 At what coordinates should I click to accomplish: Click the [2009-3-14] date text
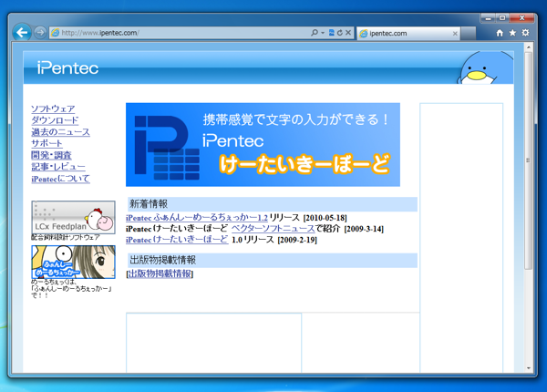point(364,229)
